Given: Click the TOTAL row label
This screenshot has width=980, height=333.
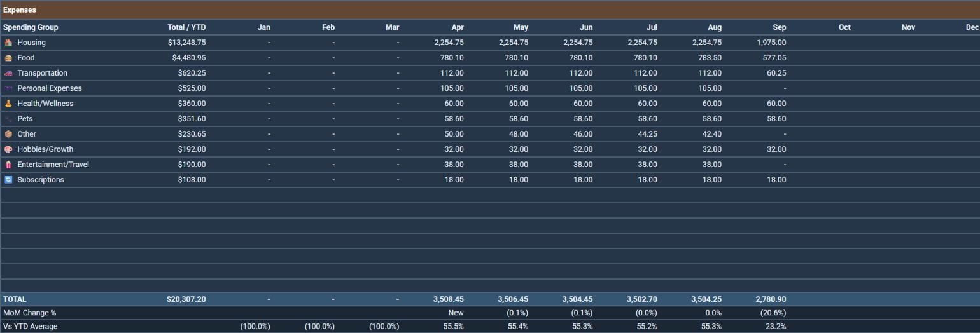Looking at the screenshot, I should tap(15, 299).
